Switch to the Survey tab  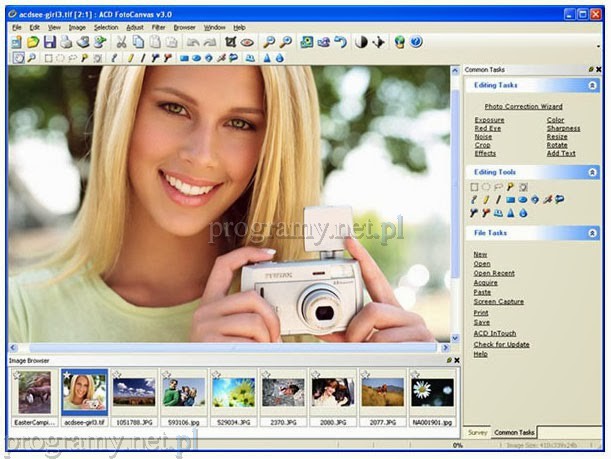pyautogui.click(x=475, y=432)
